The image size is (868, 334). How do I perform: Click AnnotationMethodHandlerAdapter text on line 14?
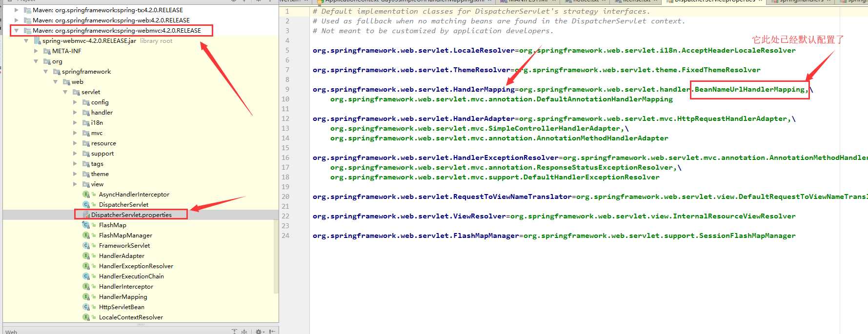pyautogui.click(x=603, y=138)
